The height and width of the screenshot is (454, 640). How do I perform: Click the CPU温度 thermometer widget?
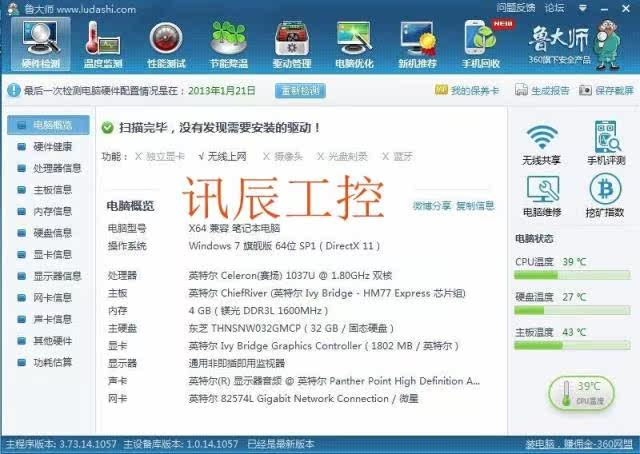pyautogui.click(x=582, y=393)
